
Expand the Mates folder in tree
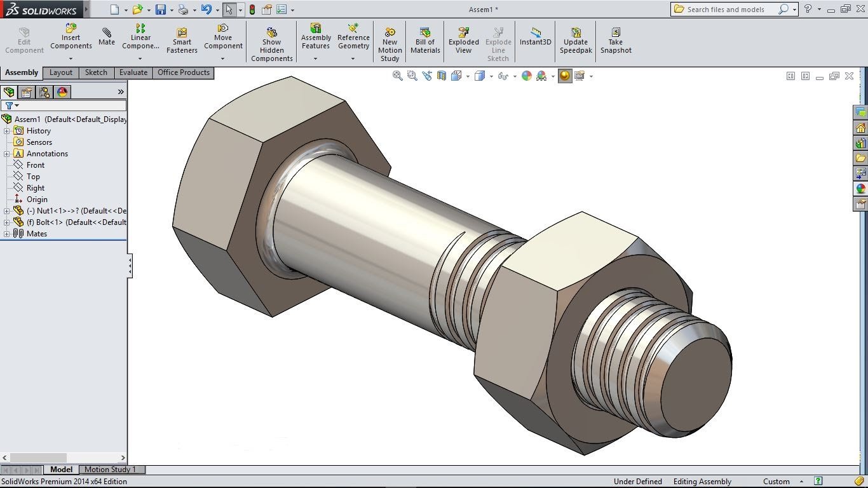click(7, 234)
